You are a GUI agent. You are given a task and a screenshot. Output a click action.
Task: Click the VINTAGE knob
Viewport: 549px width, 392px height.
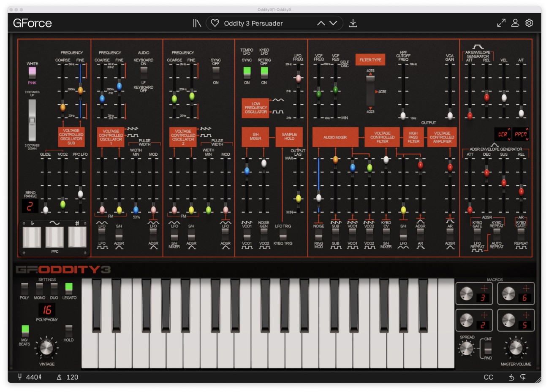pyautogui.click(x=46, y=348)
